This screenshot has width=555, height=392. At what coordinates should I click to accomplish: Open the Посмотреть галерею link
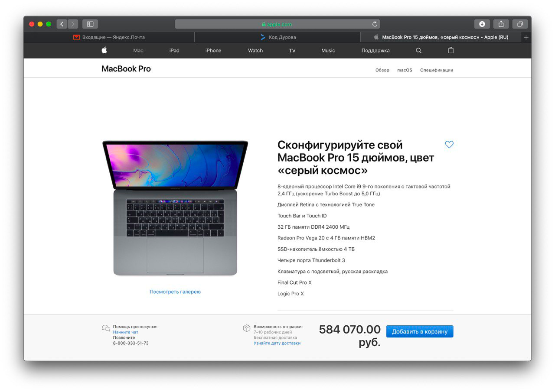[x=175, y=292]
